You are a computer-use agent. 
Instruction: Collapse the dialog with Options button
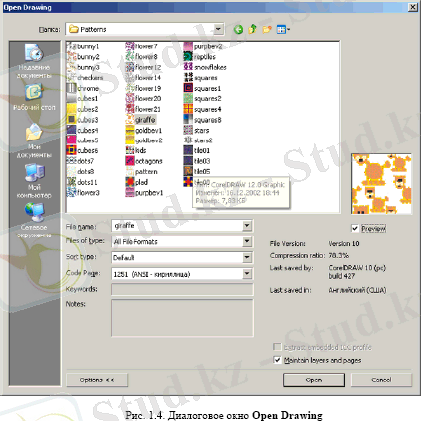coord(97,380)
